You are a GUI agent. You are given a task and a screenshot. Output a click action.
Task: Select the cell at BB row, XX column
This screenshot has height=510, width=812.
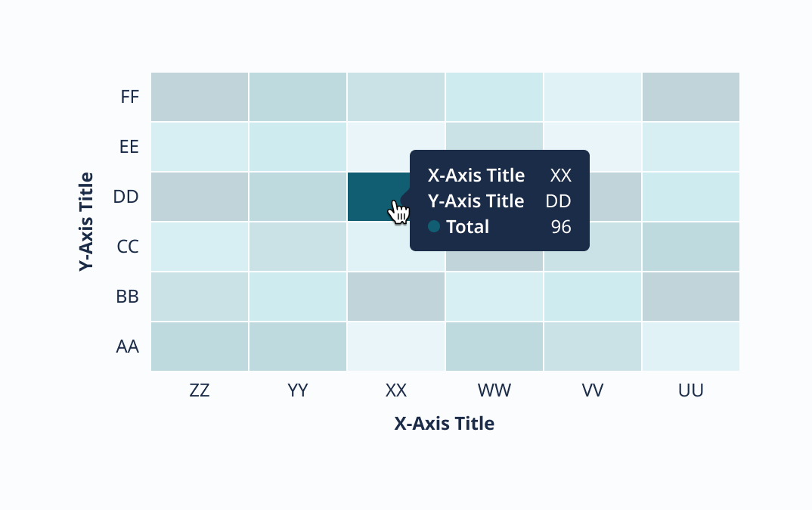396,297
